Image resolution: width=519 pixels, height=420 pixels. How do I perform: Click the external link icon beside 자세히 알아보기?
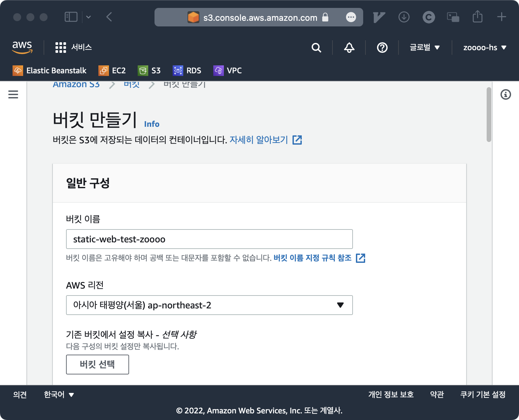[297, 140]
